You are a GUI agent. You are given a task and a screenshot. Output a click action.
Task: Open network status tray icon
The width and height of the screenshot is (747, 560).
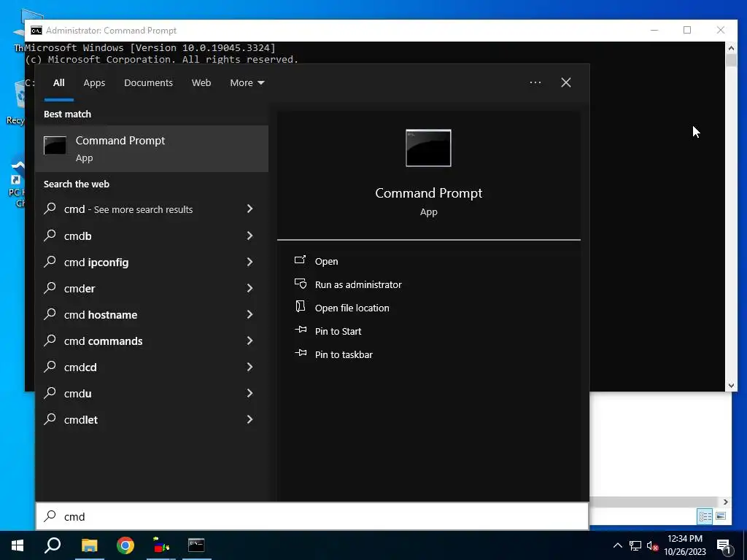tap(635, 545)
